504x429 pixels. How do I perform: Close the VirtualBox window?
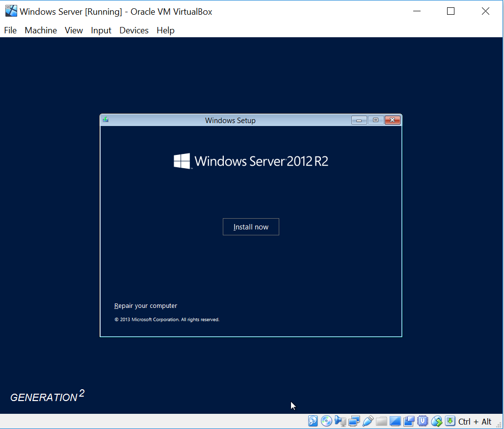[485, 11]
